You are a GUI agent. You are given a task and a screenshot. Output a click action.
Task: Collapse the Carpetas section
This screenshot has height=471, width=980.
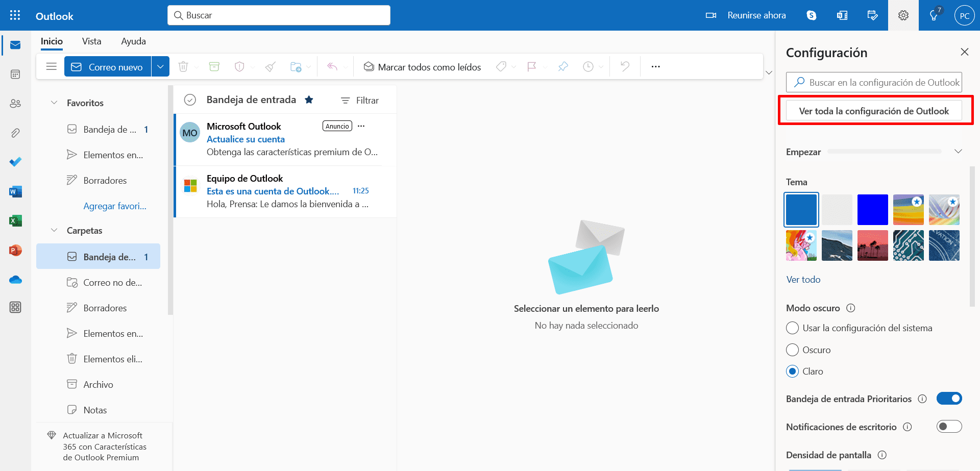coord(54,230)
